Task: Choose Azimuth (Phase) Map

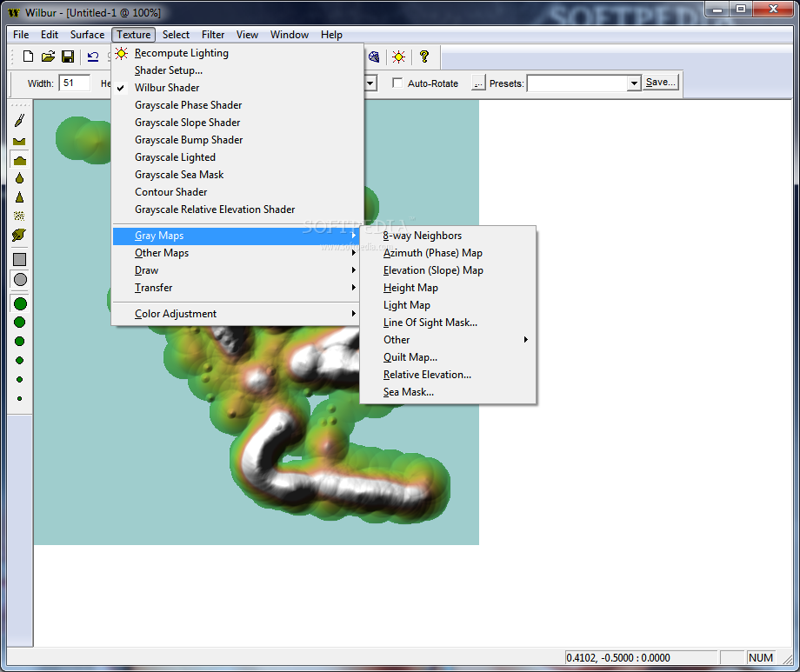Action: click(448, 253)
